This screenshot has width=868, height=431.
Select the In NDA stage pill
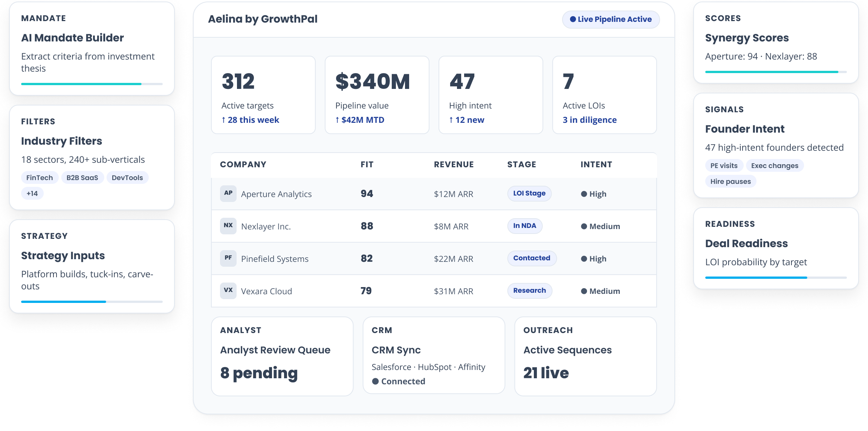point(525,226)
